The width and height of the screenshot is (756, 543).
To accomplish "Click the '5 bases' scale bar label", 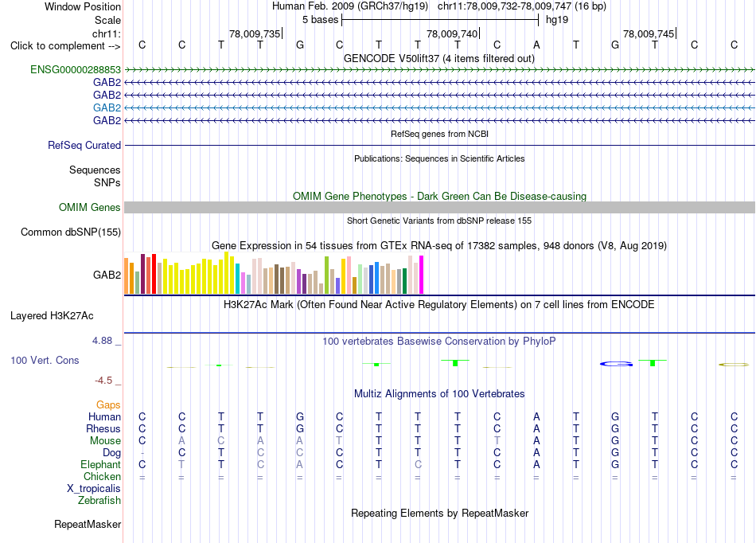I will coord(320,20).
